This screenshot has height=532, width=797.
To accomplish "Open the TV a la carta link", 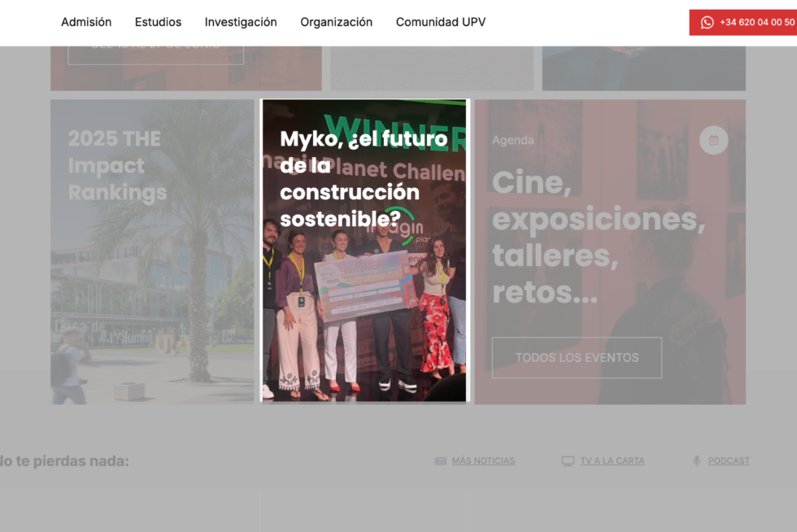I will pos(612,461).
